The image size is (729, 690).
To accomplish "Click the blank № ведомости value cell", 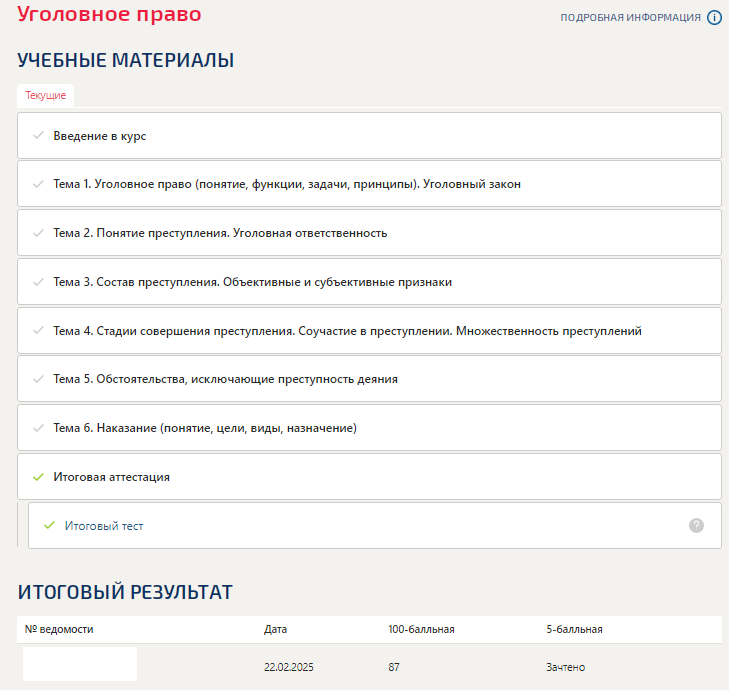I will point(80,664).
